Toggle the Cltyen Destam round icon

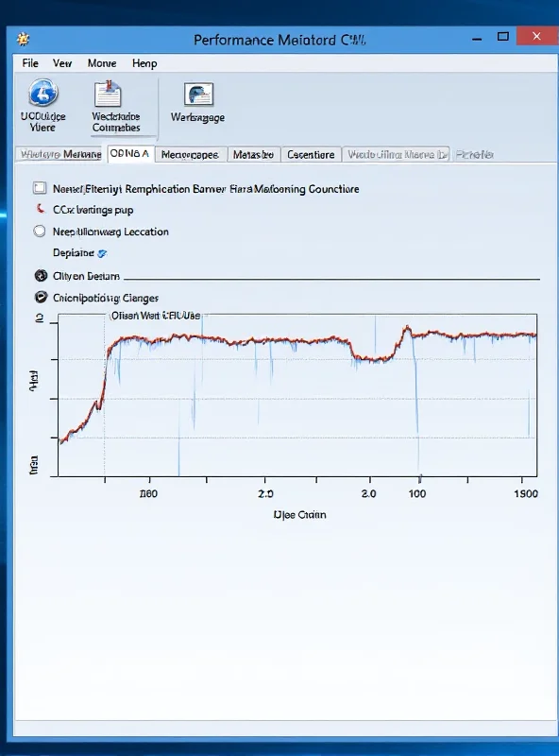point(41,276)
